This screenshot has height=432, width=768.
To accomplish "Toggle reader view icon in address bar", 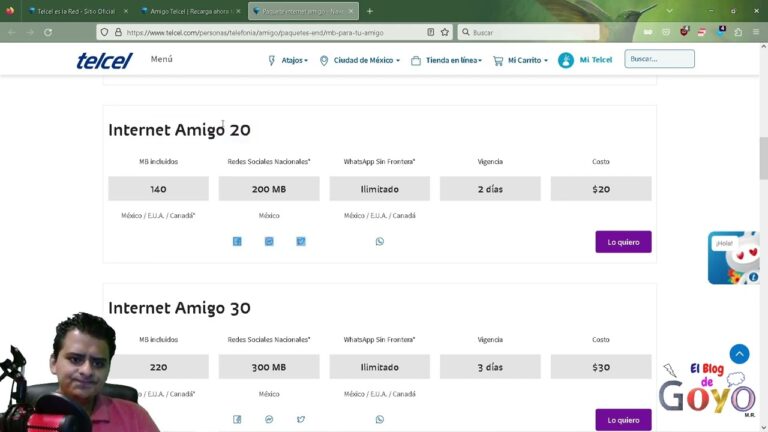I will pos(431,32).
